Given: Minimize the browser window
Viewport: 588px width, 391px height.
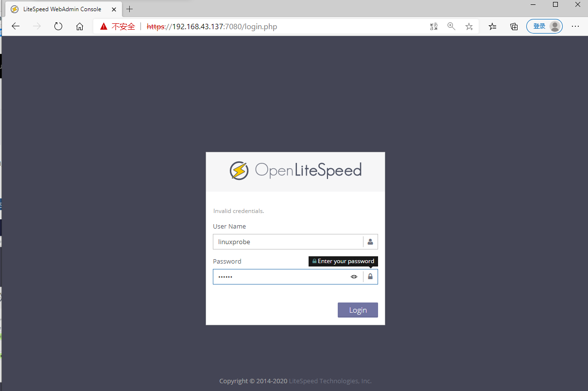Looking at the screenshot, I should 534,4.
